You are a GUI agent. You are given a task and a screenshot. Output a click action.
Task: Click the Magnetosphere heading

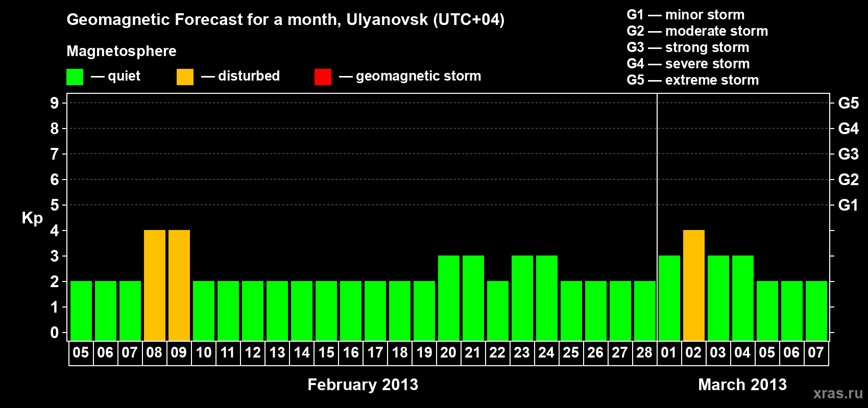tap(122, 52)
